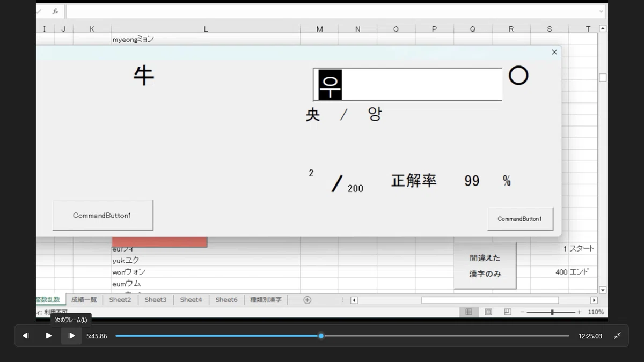Click the Excel zoom slider handle
Viewport: 644px width, 362px height.
tap(552, 312)
